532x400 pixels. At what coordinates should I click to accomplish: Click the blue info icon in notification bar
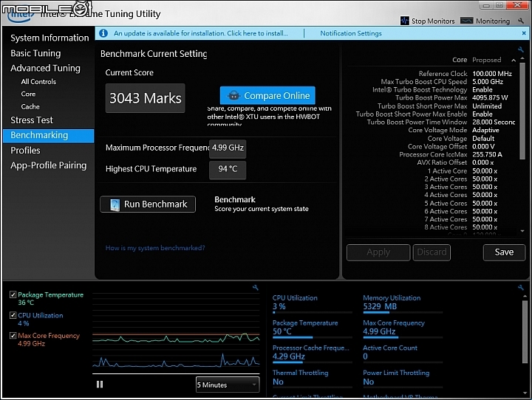[x=103, y=33]
